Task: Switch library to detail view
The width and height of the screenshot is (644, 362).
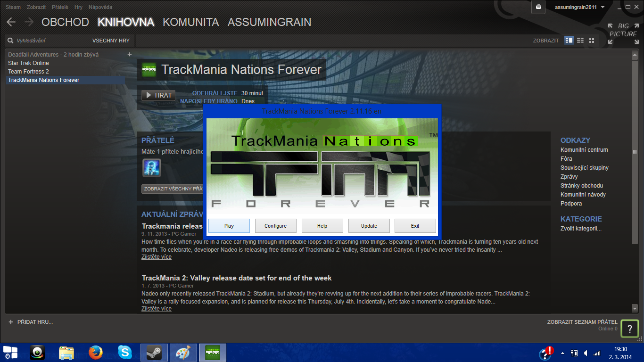Action: click(x=569, y=41)
